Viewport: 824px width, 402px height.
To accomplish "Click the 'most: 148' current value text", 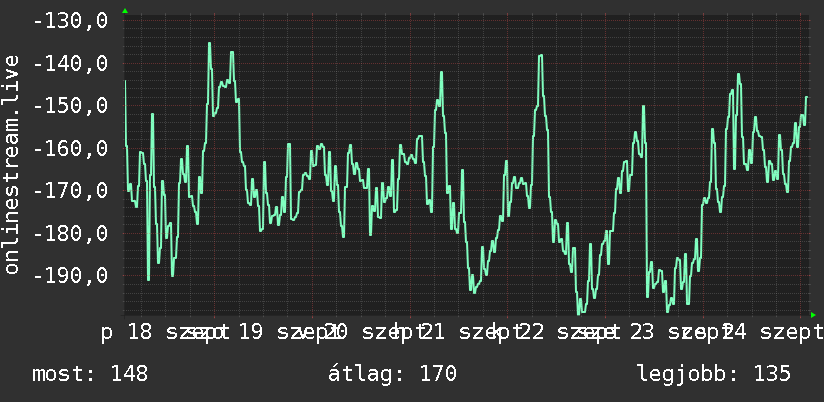I will [90, 374].
